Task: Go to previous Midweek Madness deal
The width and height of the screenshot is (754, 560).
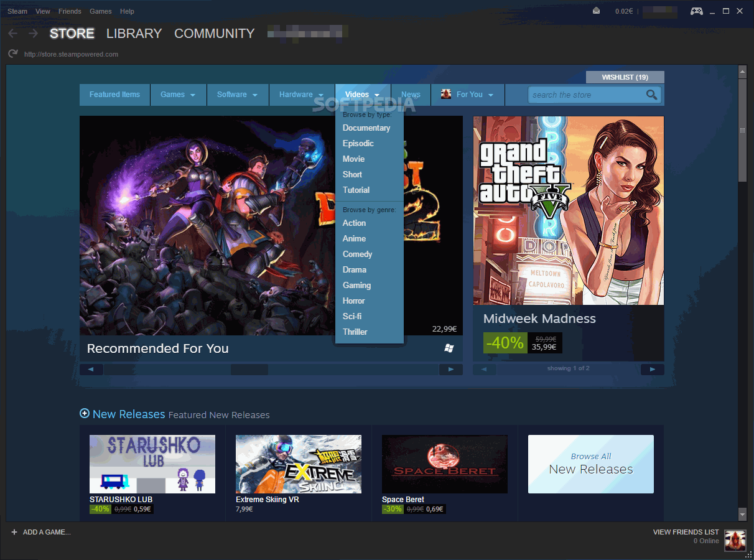Action: tap(485, 370)
